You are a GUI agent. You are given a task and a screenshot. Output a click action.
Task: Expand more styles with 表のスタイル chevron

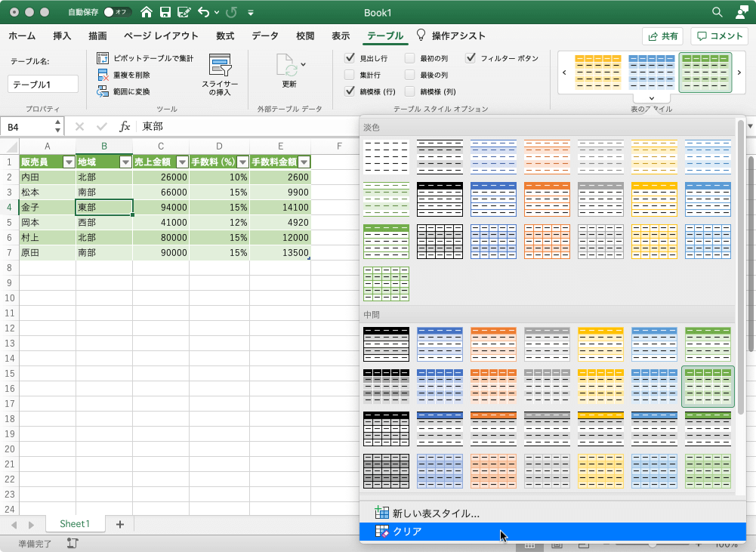651,97
